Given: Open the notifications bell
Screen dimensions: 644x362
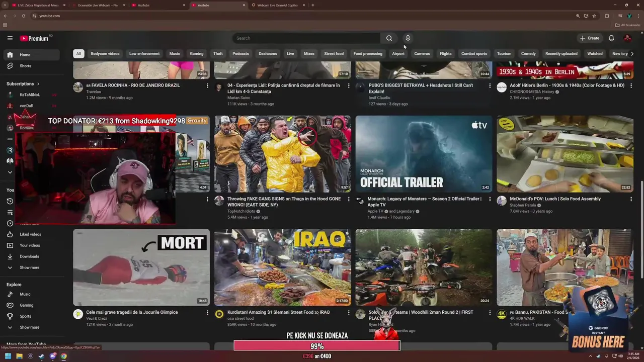Looking at the screenshot, I should click(x=611, y=38).
